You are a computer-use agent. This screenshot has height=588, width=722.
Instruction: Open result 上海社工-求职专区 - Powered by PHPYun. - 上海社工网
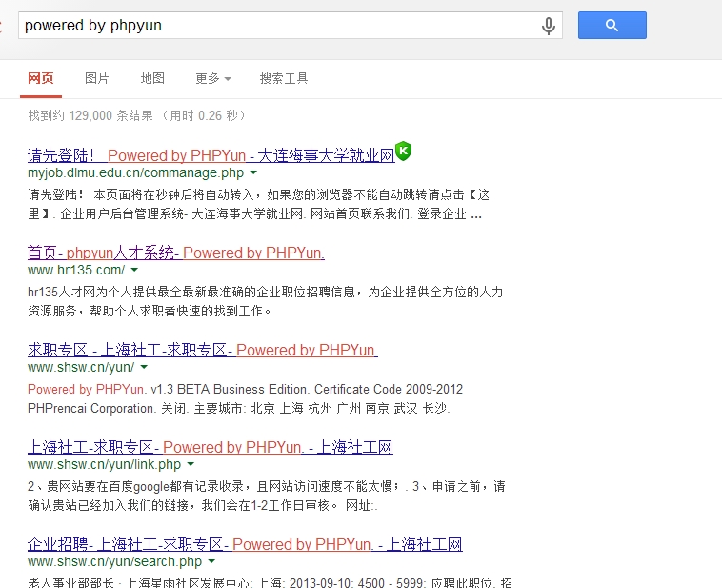click(210, 447)
